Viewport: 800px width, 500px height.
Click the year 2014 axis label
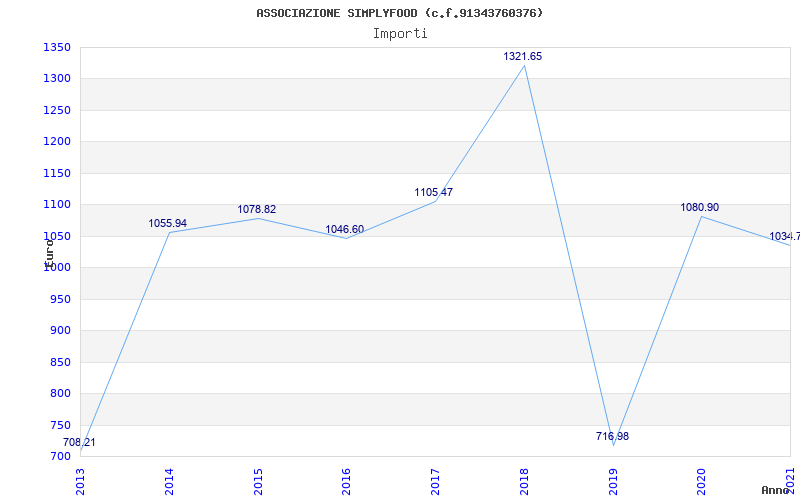(169, 482)
